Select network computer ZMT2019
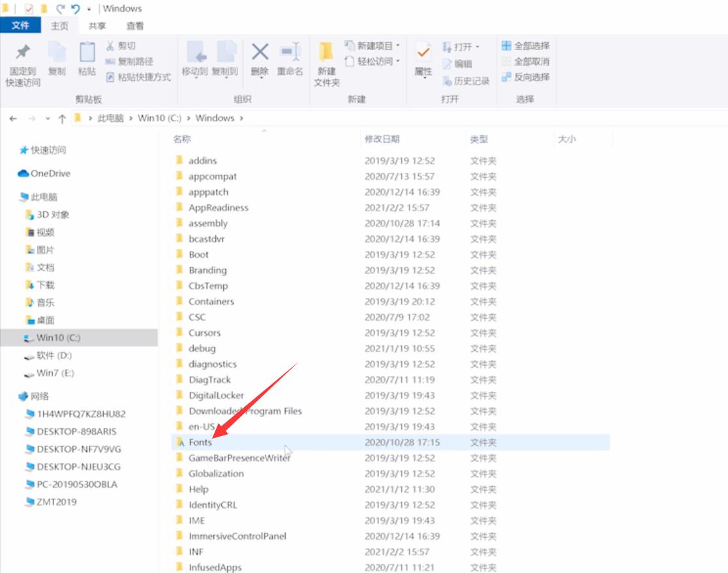728x573 pixels. [x=51, y=502]
